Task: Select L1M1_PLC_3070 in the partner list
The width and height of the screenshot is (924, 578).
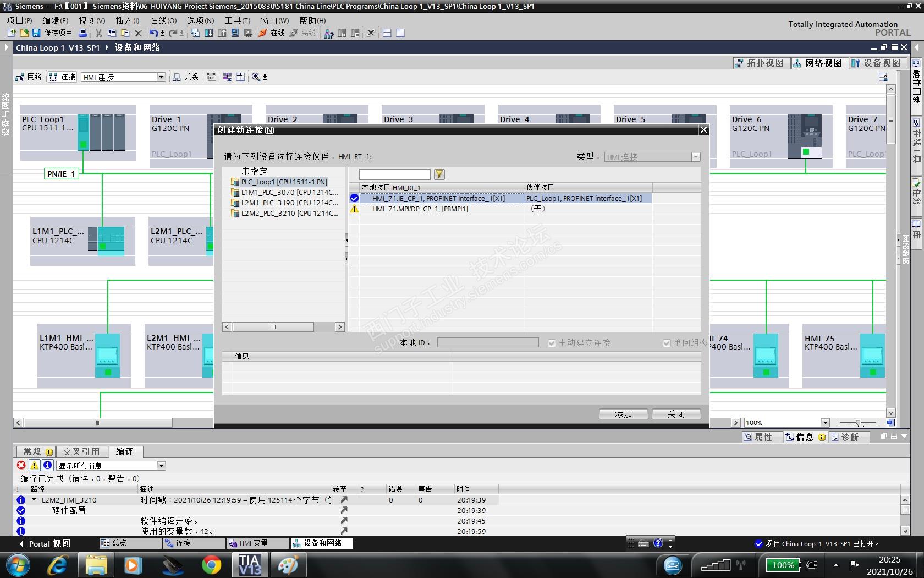Action: [284, 192]
